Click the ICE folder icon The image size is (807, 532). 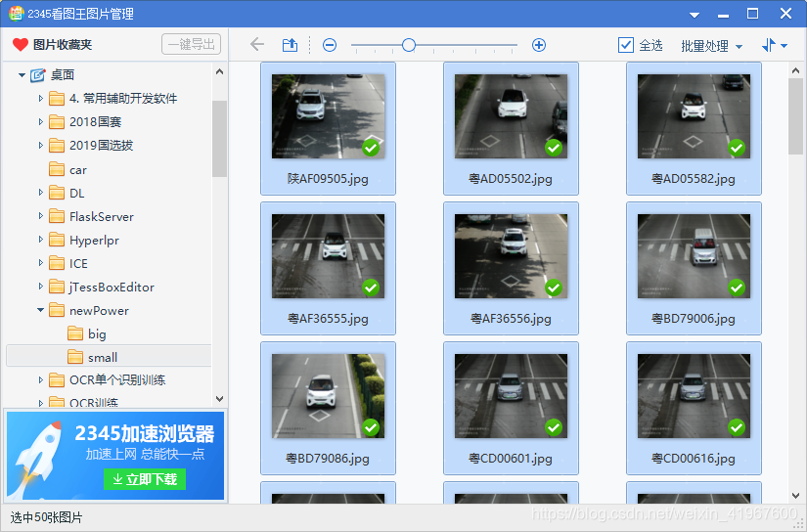tap(57, 263)
